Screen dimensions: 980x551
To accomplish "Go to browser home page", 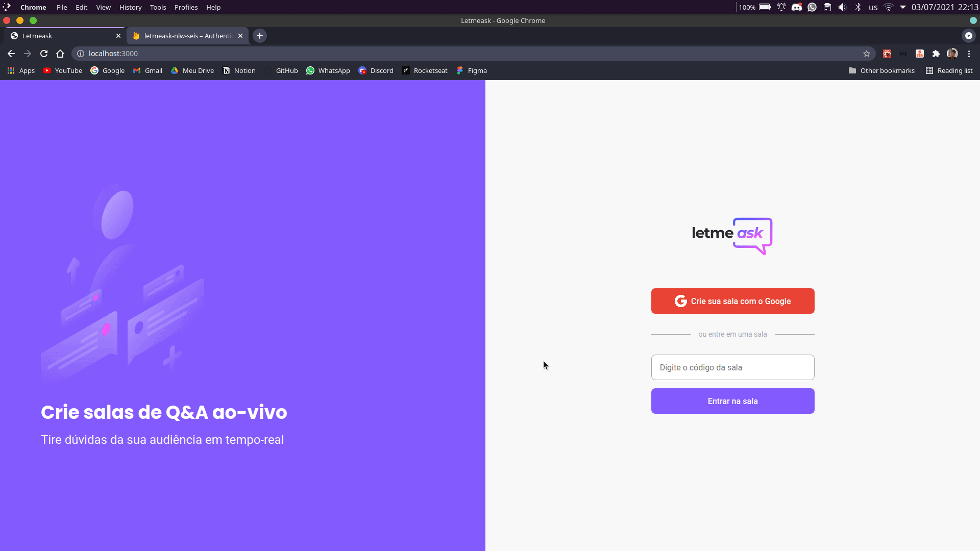I will point(60,54).
